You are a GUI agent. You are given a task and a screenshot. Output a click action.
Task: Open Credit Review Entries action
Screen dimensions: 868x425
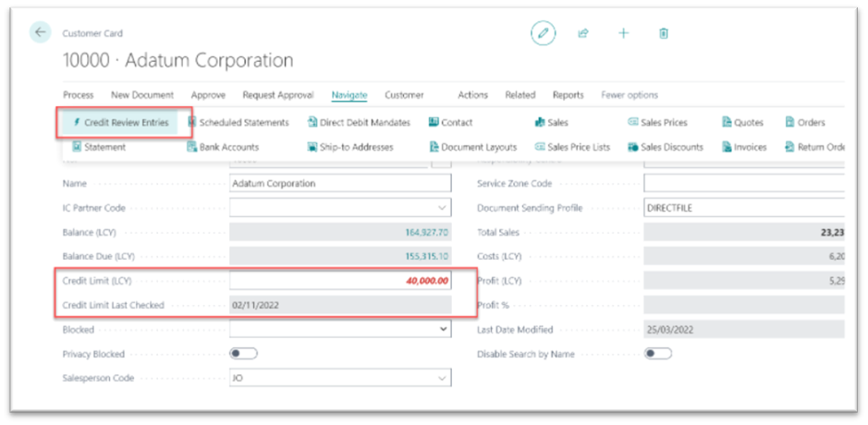[120, 123]
